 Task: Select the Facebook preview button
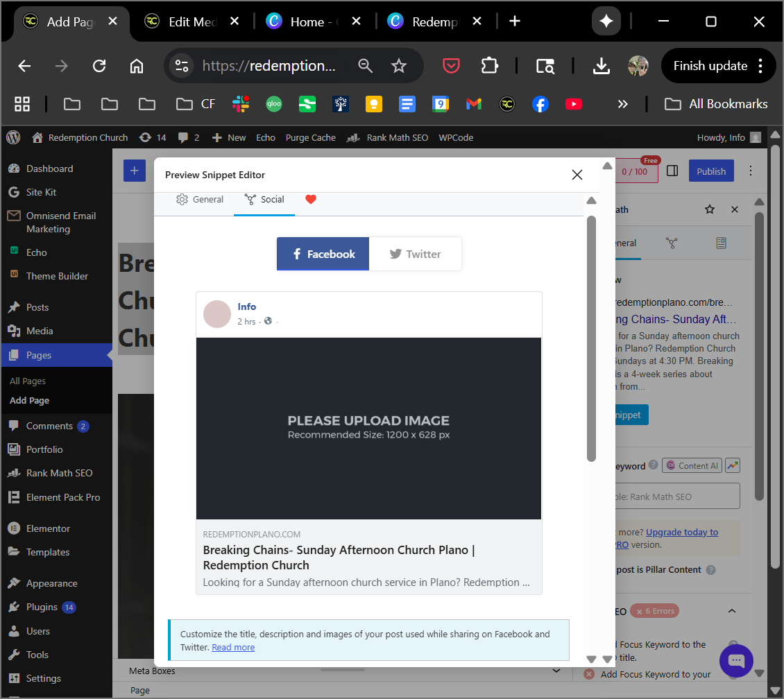[323, 254]
